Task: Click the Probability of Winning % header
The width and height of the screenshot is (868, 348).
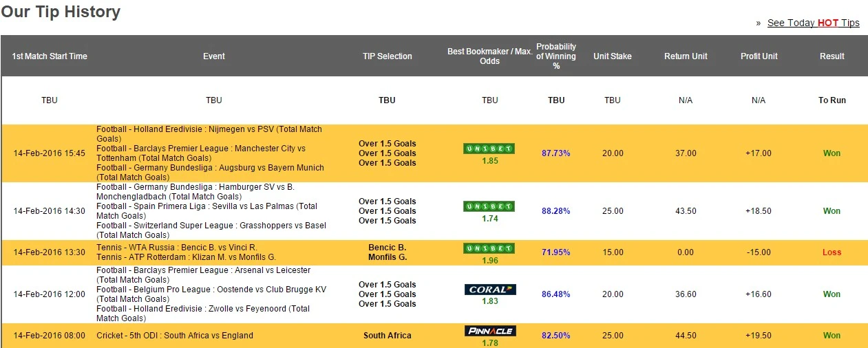Action: click(x=555, y=56)
